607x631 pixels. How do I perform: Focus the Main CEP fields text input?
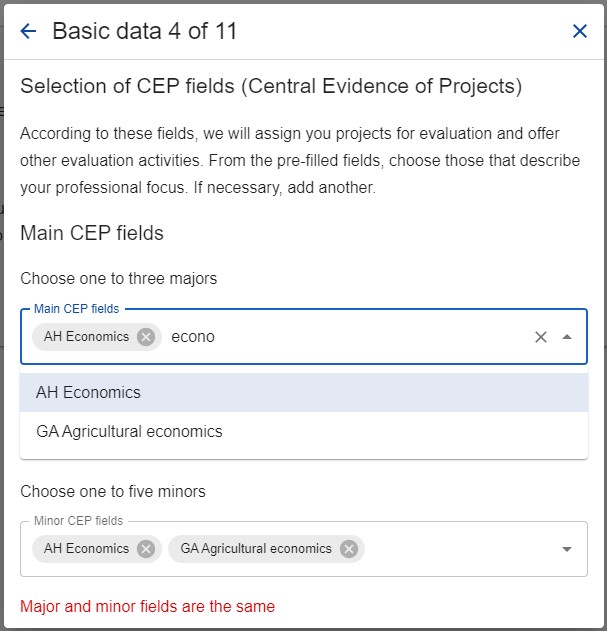tap(346, 337)
